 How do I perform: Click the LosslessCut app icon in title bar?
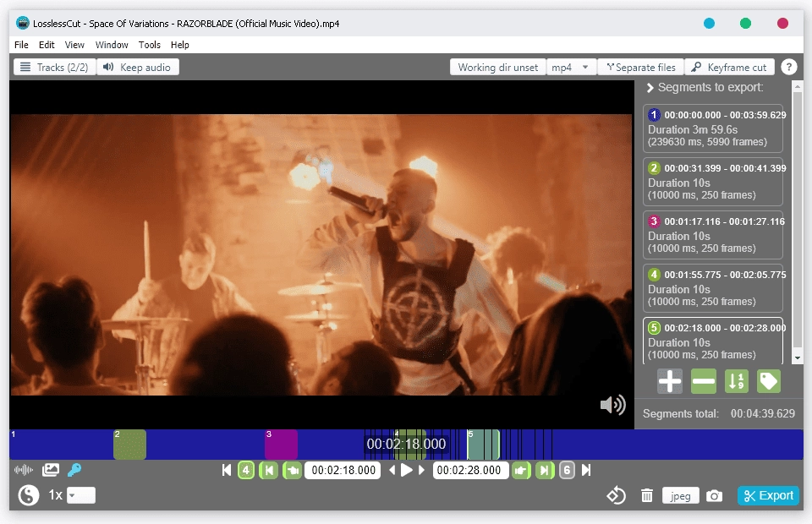coord(23,24)
